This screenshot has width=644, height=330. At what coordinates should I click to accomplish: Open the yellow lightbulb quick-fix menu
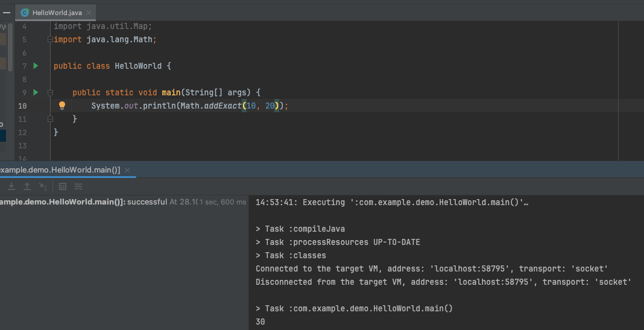click(x=62, y=106)
